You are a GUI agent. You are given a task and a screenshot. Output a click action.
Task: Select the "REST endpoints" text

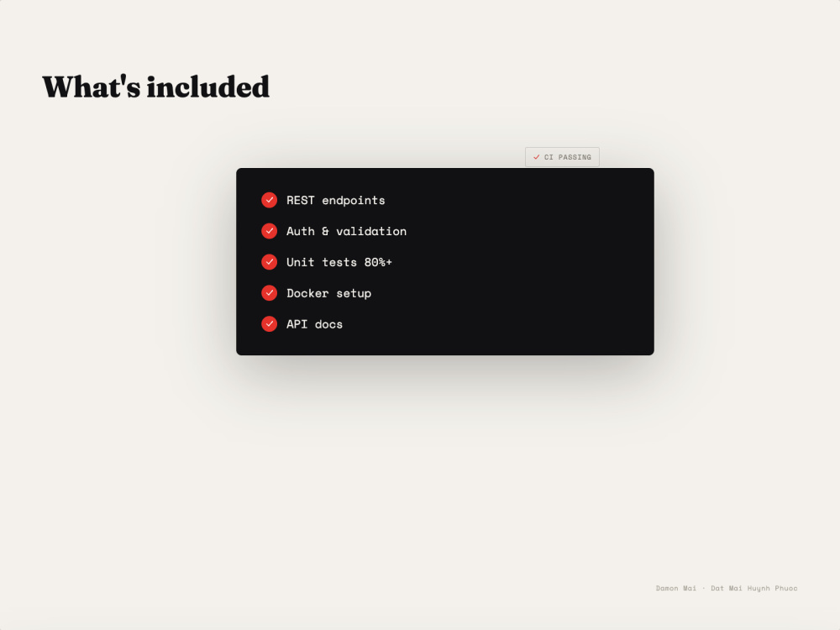click(x=335, y=201)
